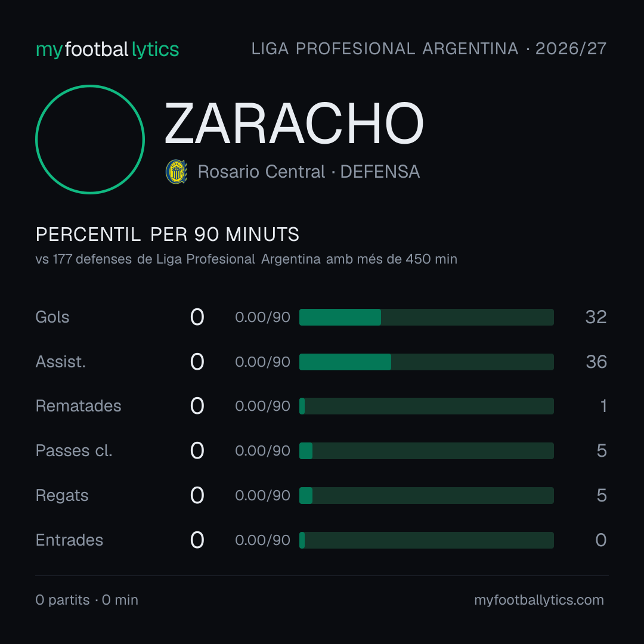Select the Rematades progress bar
Image resolution: width=644 pixels, height=644 pixels.
click(x=426, y=406)
